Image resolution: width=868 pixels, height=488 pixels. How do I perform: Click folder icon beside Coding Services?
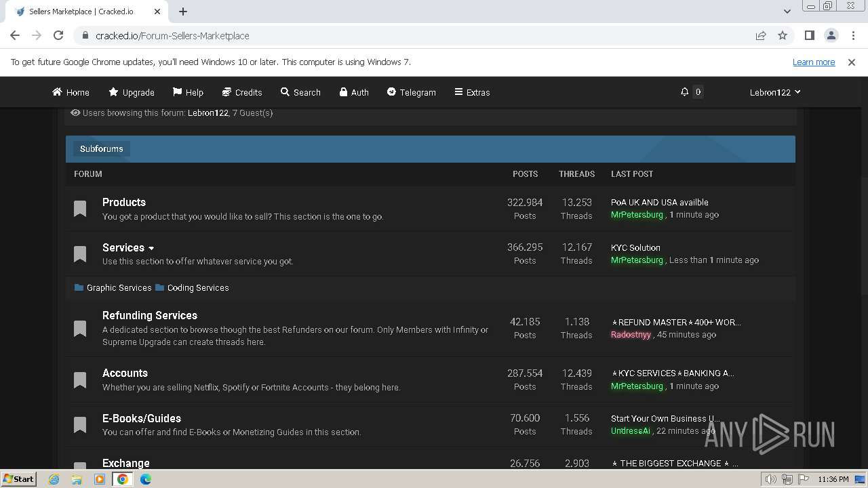pyautogui.click(x=159, y=287)
